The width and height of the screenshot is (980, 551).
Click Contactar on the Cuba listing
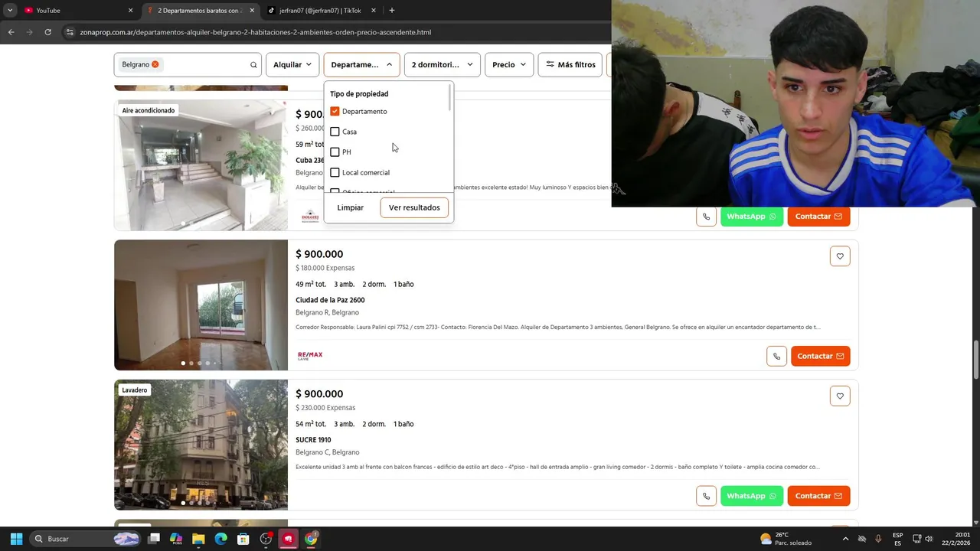click(x=818, y=217)
